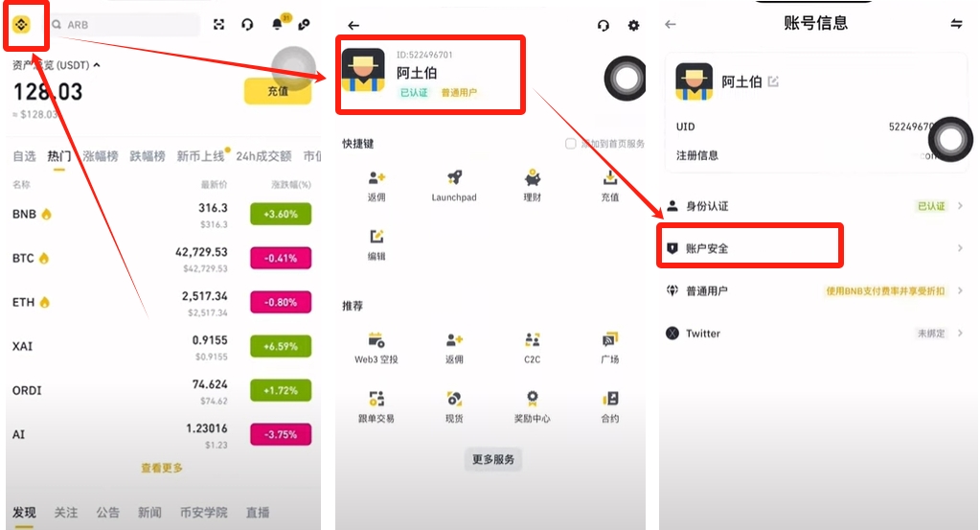Open the settings gear icon
Screen dimensions: 980x530
click(634, 25)
